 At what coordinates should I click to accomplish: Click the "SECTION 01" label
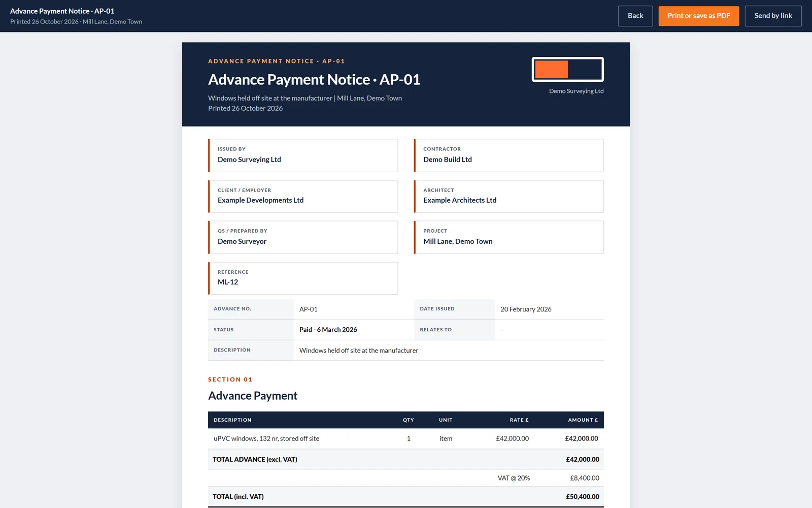(x=230, y=379)
